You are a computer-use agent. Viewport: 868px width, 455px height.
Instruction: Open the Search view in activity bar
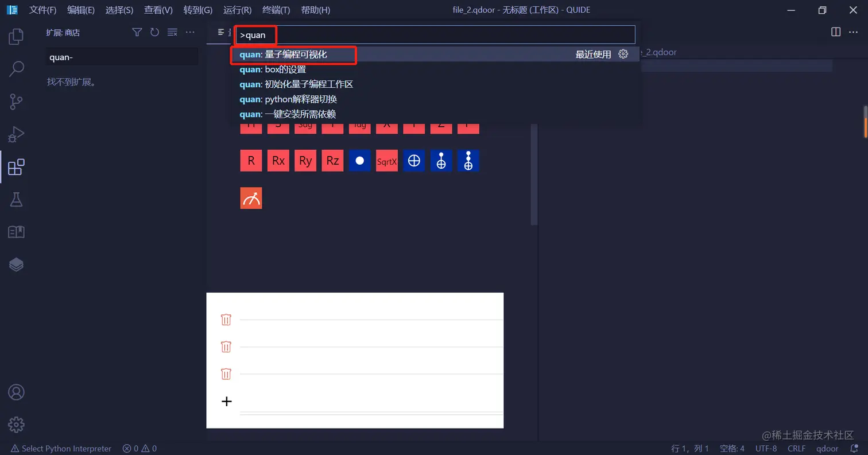(16, 69)
